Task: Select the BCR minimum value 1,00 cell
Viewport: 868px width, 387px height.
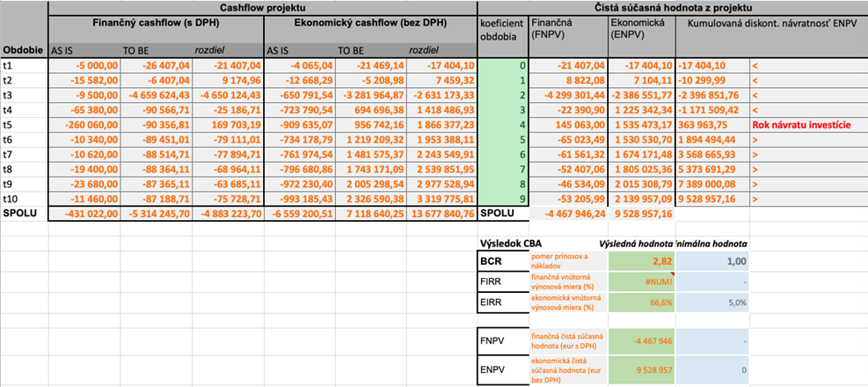Action: point(712,260)
